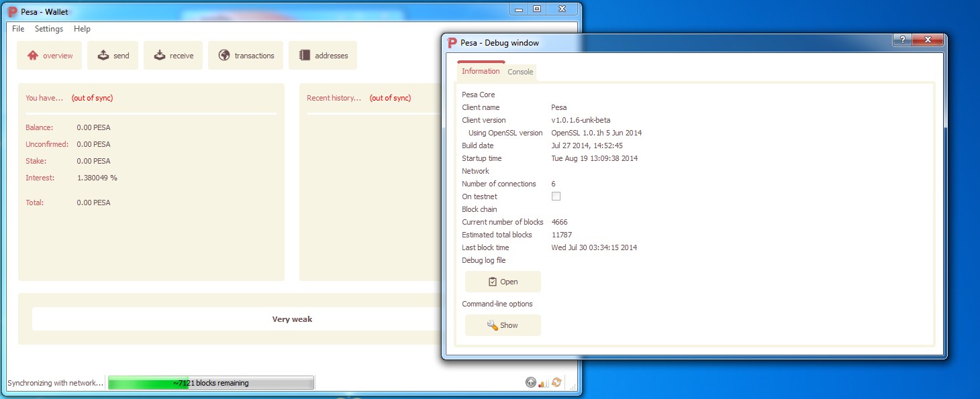This screenshot has width=980, height=399.
Task: Click the client version v1.0.1.6-unk-beta value
Action: (581, 120)
